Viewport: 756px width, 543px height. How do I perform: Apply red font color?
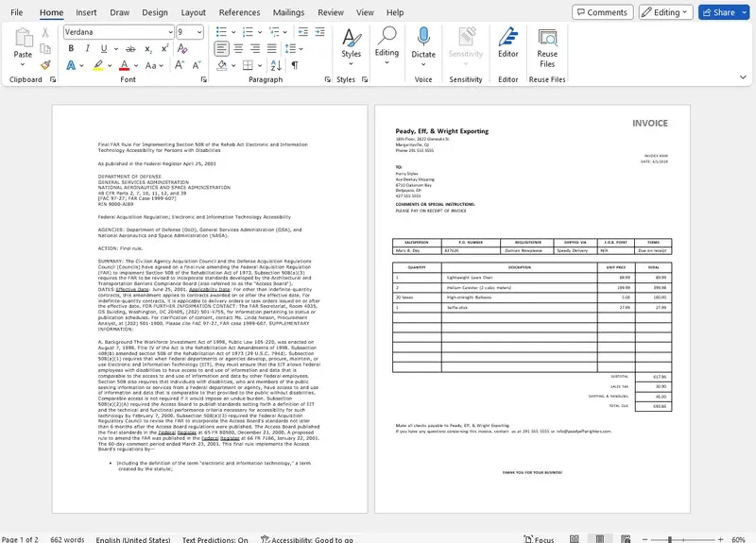pos(125,65)
